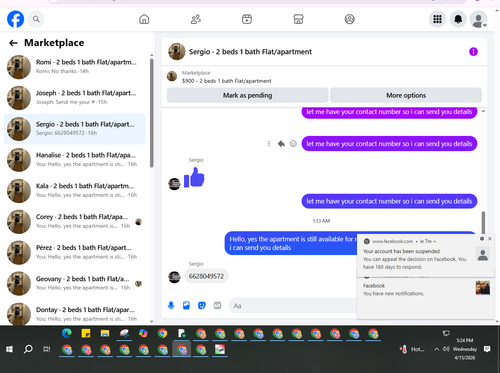Open the Dontay conversation
This screenshot has height=373, width=500.
pos(74,313)
